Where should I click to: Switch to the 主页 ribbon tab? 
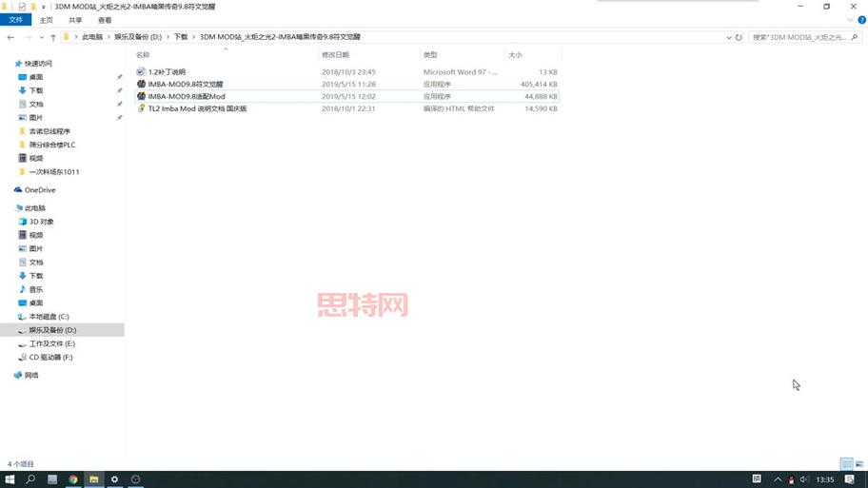46,20
